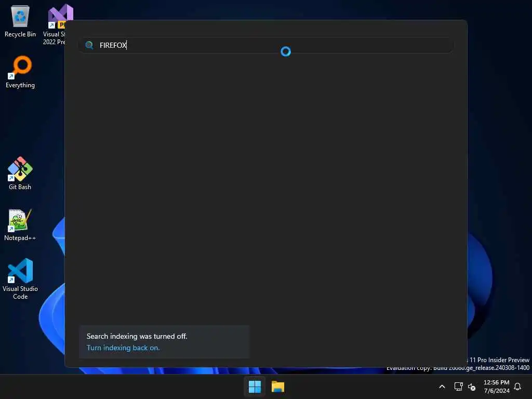Image resolution: width=532 pixels, height=399 pixels.
Task: Open the notification bell icon
Action: coord(517,387)
